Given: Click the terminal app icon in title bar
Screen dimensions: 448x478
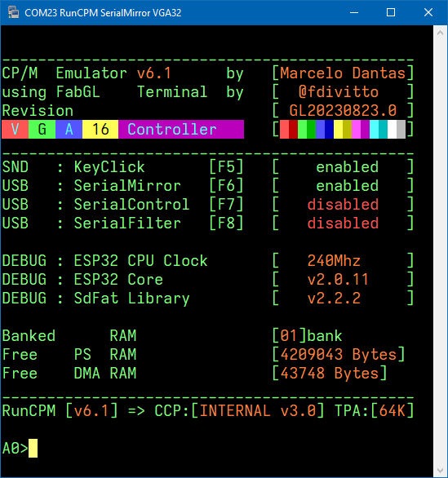Looking at the screenshot, I should pos(13,12).
